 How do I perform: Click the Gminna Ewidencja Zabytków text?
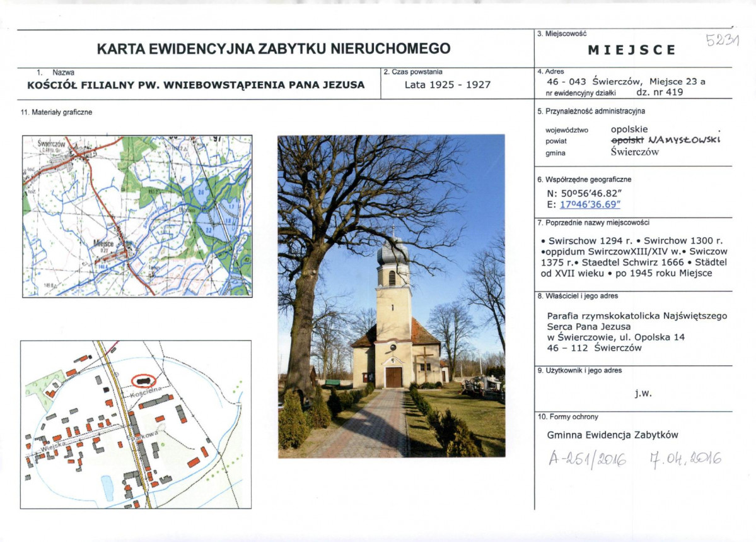pyautogui.click(x=612, y=435)
